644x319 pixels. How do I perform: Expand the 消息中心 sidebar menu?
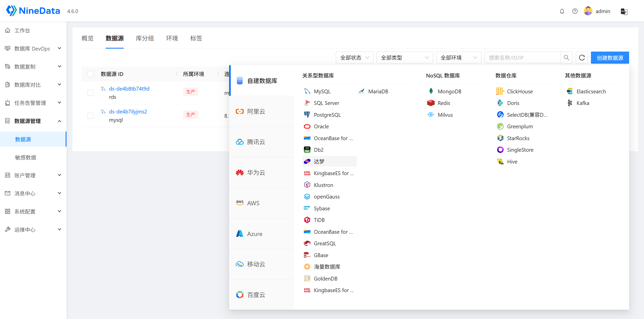click(x=33, y=193)
